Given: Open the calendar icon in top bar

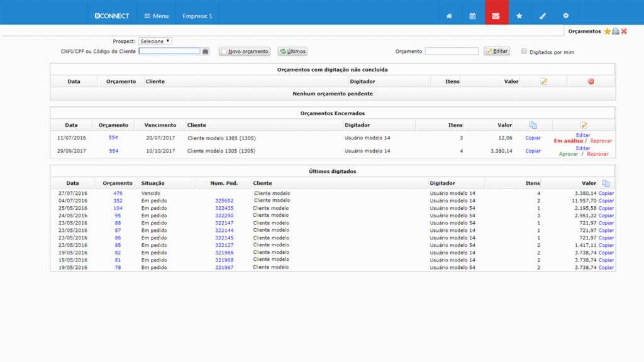Looking at the screenshot, I should [472, 16].
